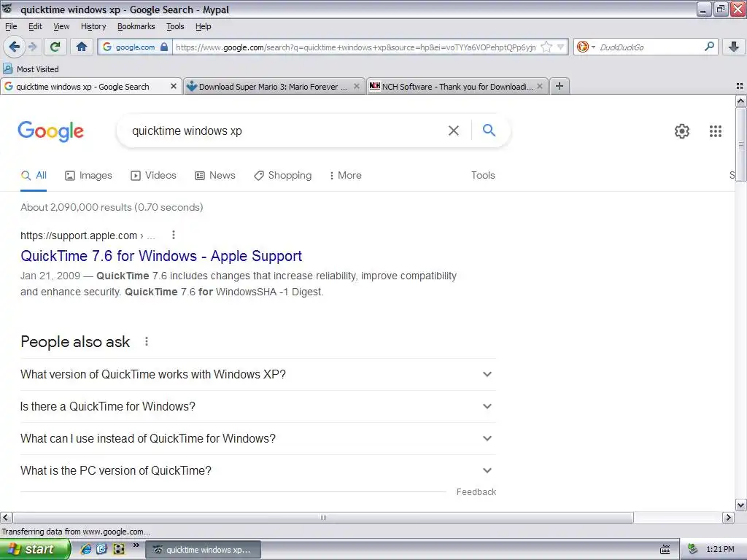Expand Is there a QuickTime for Windows
This screenshot has width=747, height=560.
click(258, 406)
